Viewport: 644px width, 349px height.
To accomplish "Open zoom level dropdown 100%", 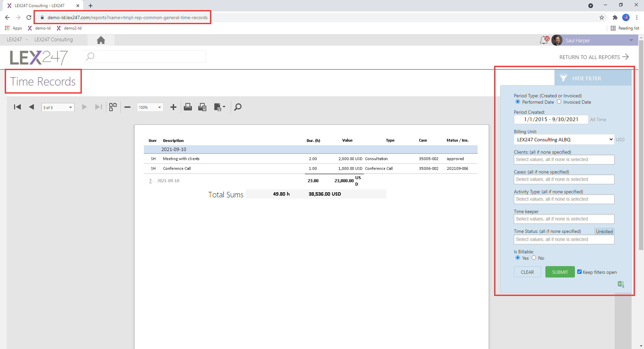I will pyautogui.click(x=150, y=107).
